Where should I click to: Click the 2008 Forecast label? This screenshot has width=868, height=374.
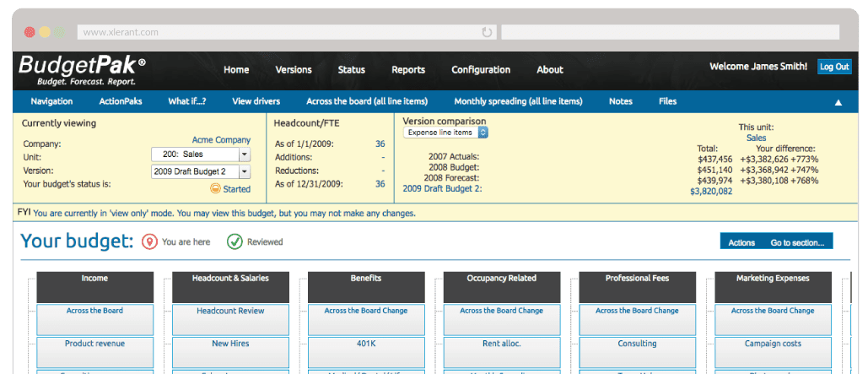coord(451,178)
